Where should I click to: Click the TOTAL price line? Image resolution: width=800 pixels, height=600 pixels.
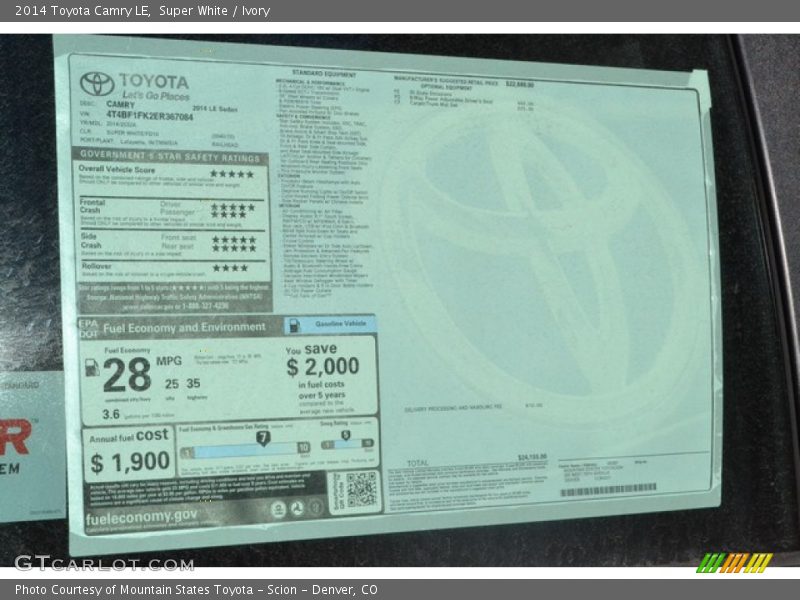(x=477, y=461)
